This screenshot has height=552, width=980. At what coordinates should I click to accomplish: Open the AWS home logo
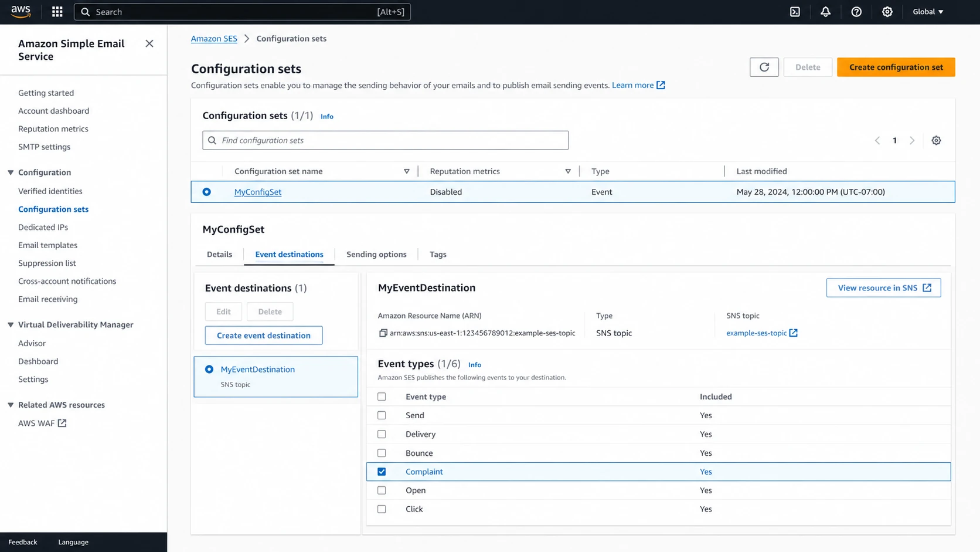coord(21,12)
